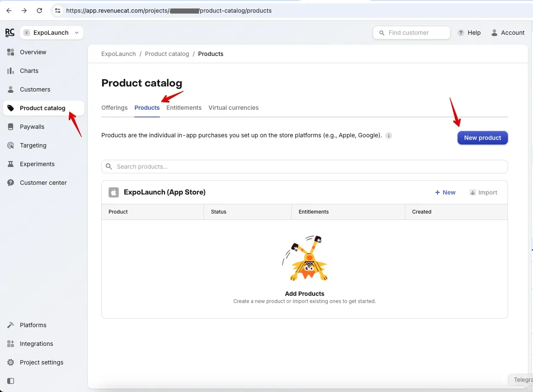The height and width of the screenshot is (392, 533).
Task: Click the Overview grid icon in sidebar
Action: pos(11,52)
